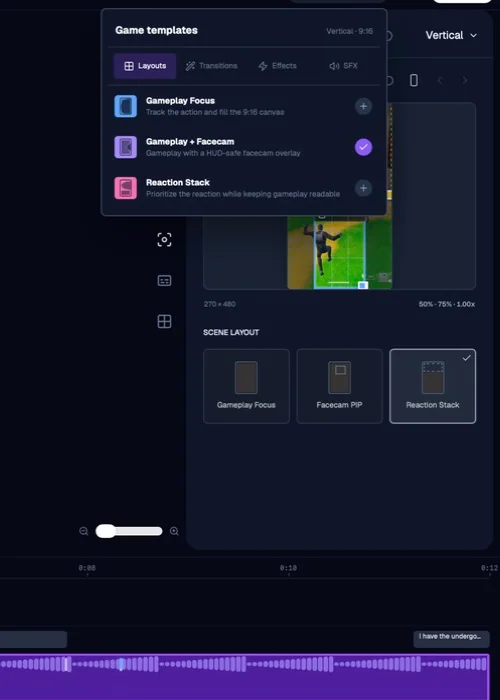The image size is (500, 700).
Task: Select the focus tracking sidebar icon
Action: 164,240
